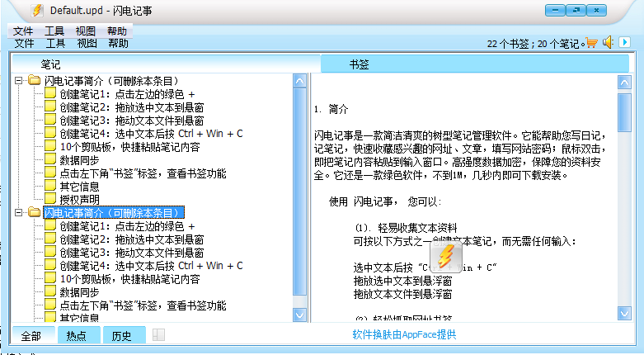Collapse the highlighted second 闪电记事简介 node
Image resolution: width=644 pixels, height=355 pixels.
coord(19,213)
